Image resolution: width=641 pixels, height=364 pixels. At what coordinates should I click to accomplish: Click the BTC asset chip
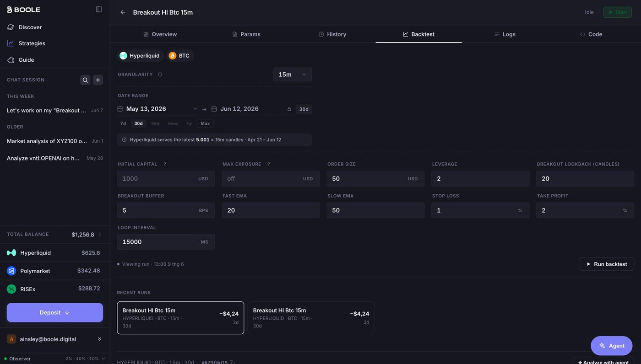179,56
